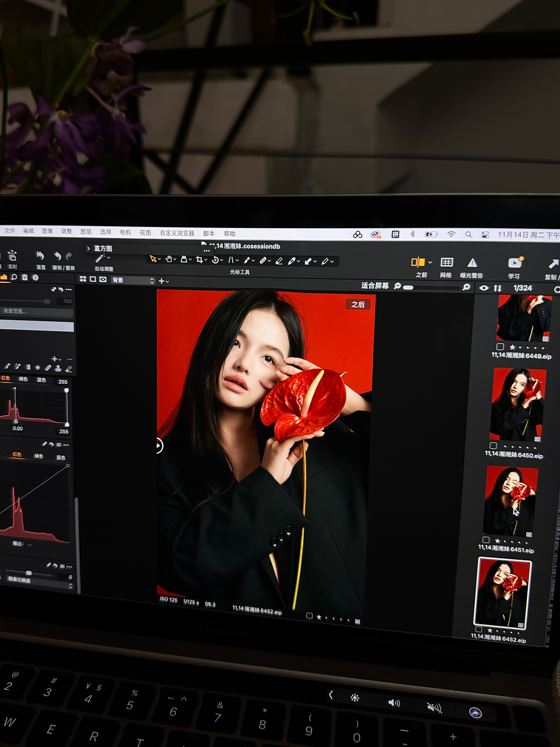
Task: Open the Adjustments (调整) menu
Action: (x=66, y=231)
